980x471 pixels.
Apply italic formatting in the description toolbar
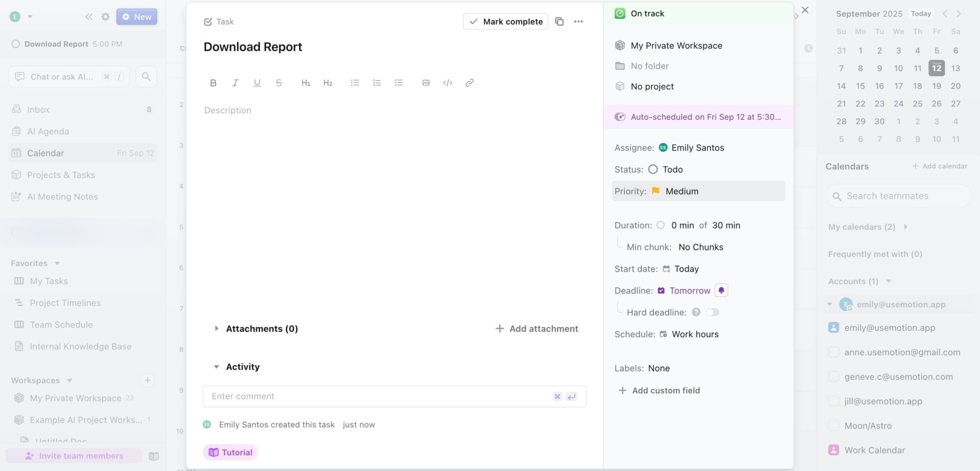click(235, 83)
